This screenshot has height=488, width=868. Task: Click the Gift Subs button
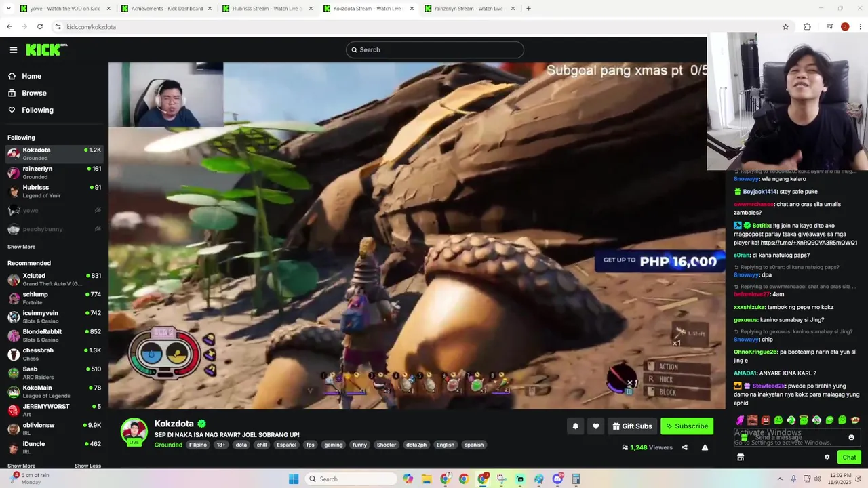632,426
